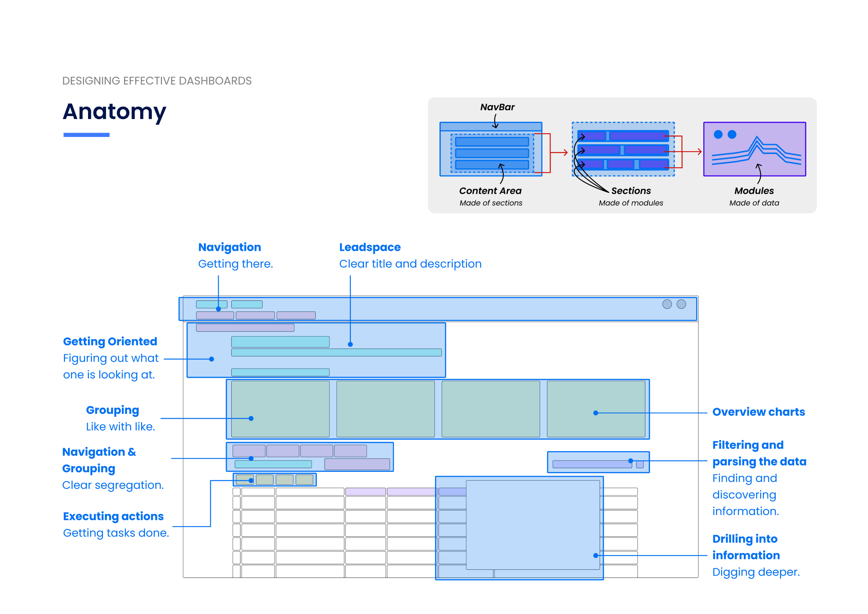
Task: Click the first overview chart card
Action: [280, 409]
